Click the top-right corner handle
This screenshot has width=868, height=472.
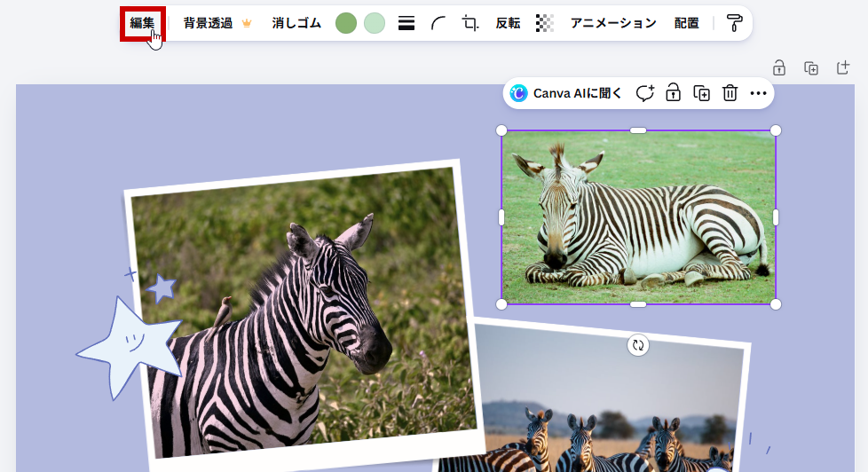pyautogui.click(x=776, y=130)
